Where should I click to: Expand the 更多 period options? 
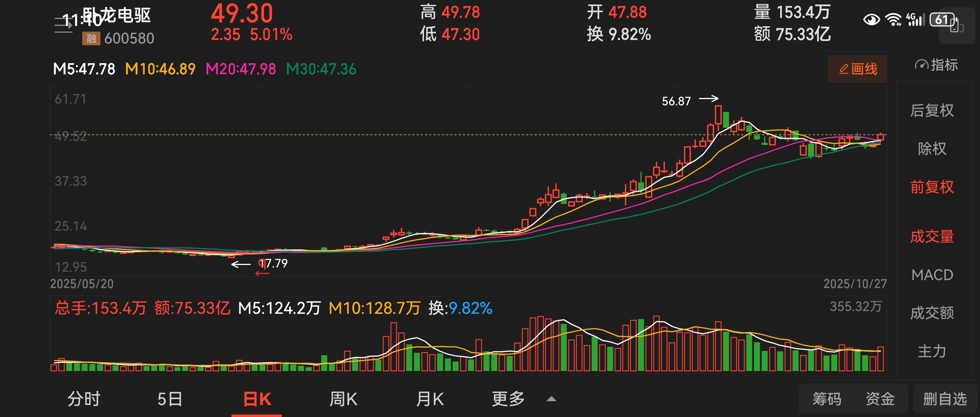tap(508, 399)
